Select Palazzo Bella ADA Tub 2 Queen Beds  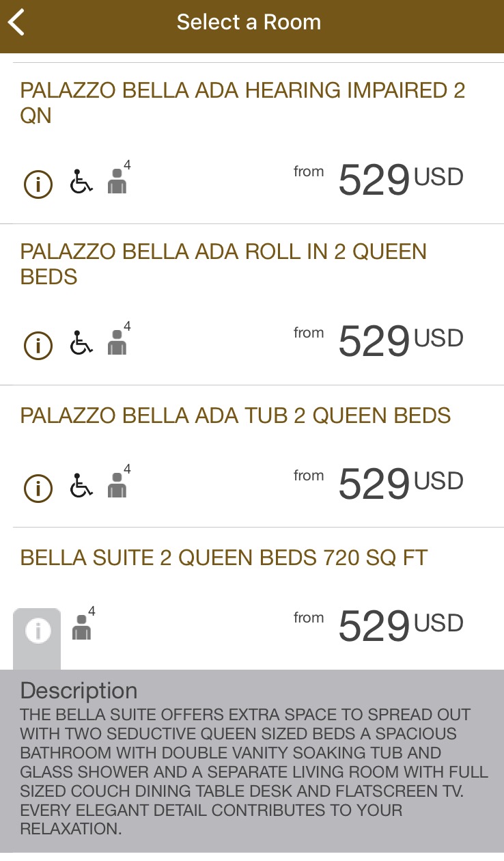[236, 415]
